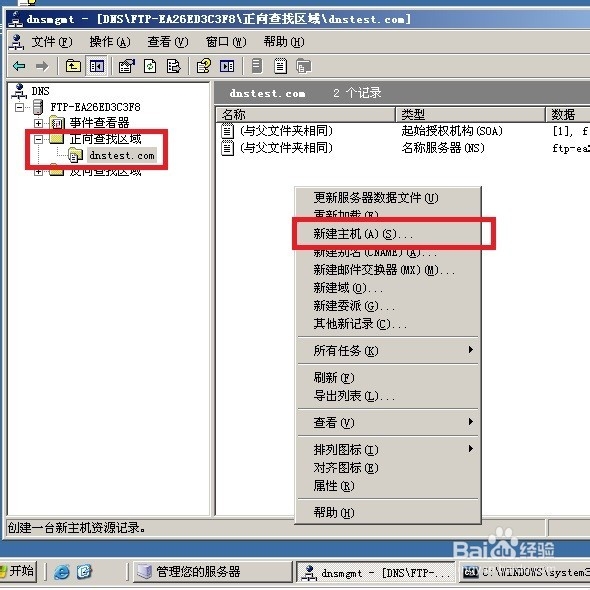
Task: Collapse the FTP-EA26ED3C3F8 server node
Action: point(19,108)
